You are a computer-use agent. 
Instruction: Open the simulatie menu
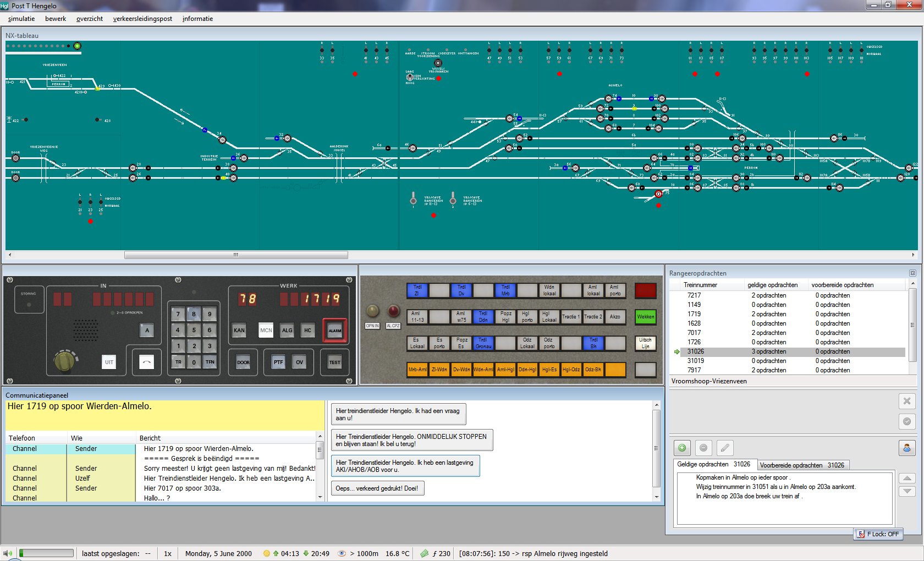pos(21,19)
